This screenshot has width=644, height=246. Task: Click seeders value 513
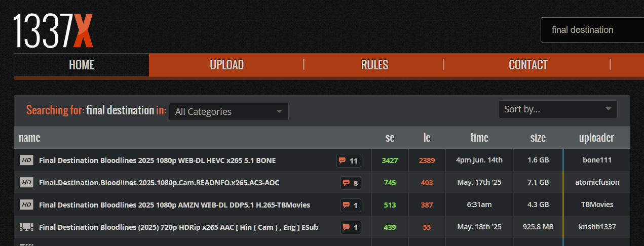tap(390, 204)
